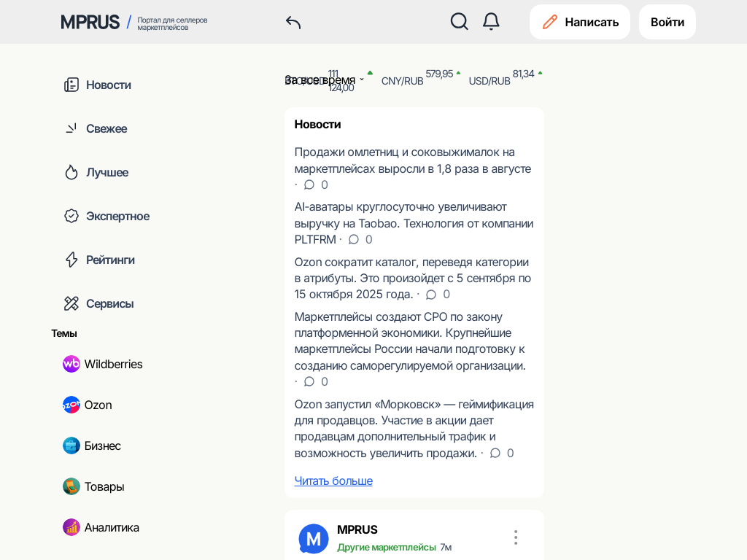Click the Читать больше link
This screenshot has height=560, width=747.
[333, 481]
